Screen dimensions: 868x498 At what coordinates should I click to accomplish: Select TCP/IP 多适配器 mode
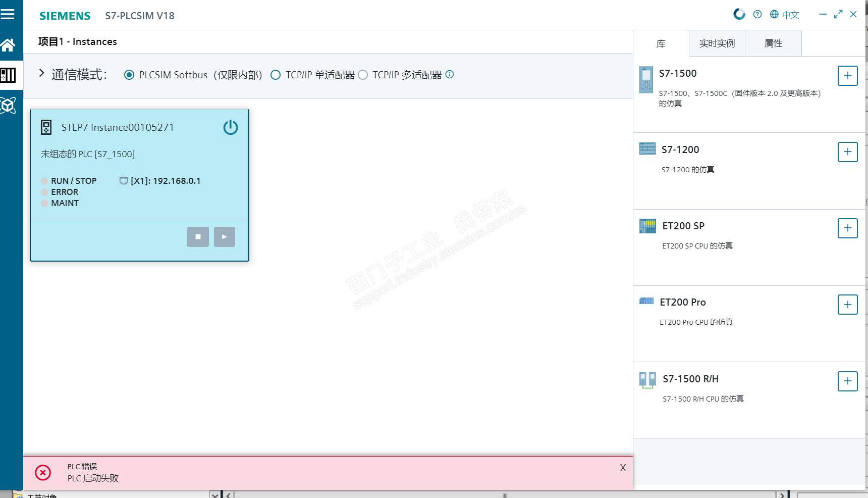tap(363, 75)
